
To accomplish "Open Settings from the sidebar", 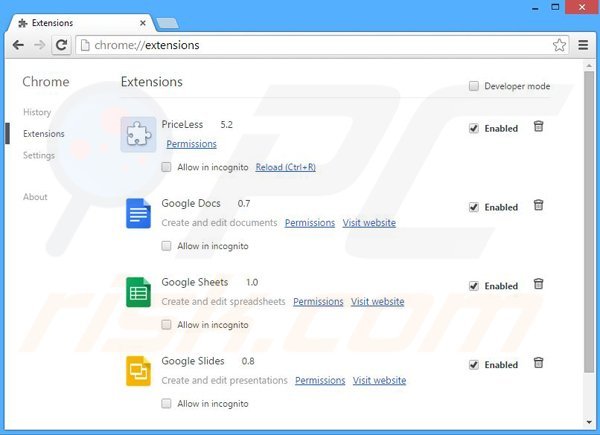I will click(x=39, y=155).
